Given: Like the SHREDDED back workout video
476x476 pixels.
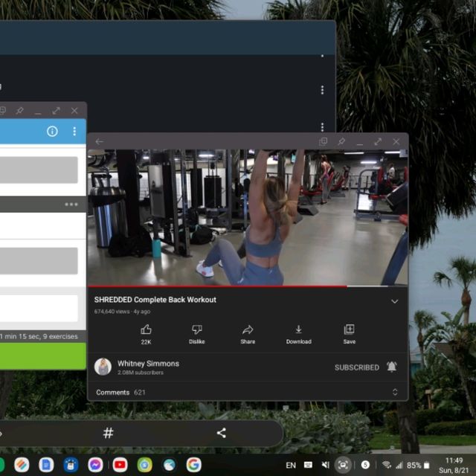Looking at the screenshot, I should tap(146, 329).
